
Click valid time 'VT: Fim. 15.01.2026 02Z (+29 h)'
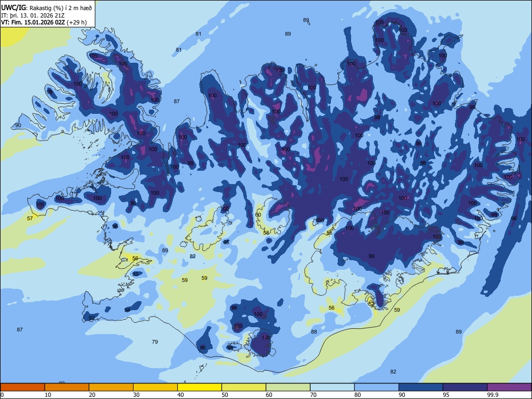pyautogui.click(x=44, y=22)
